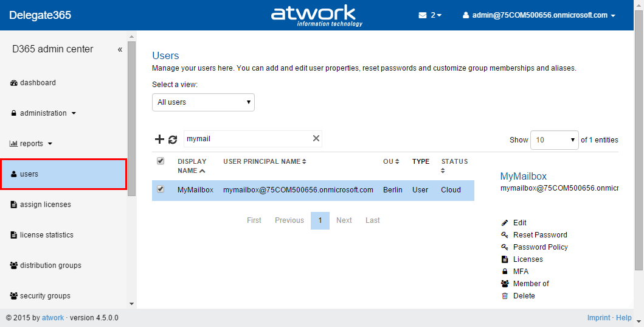Go to distribution groups section
The image size is (644, 327).
(50, 265)
